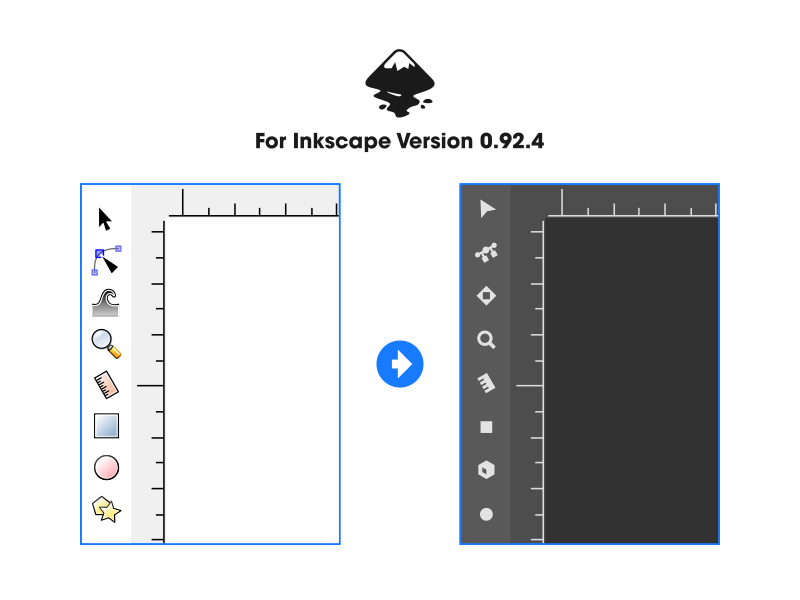Pick the dark theme Measure ruler icon
The image size is (800, 600).
tap(486, 383)
